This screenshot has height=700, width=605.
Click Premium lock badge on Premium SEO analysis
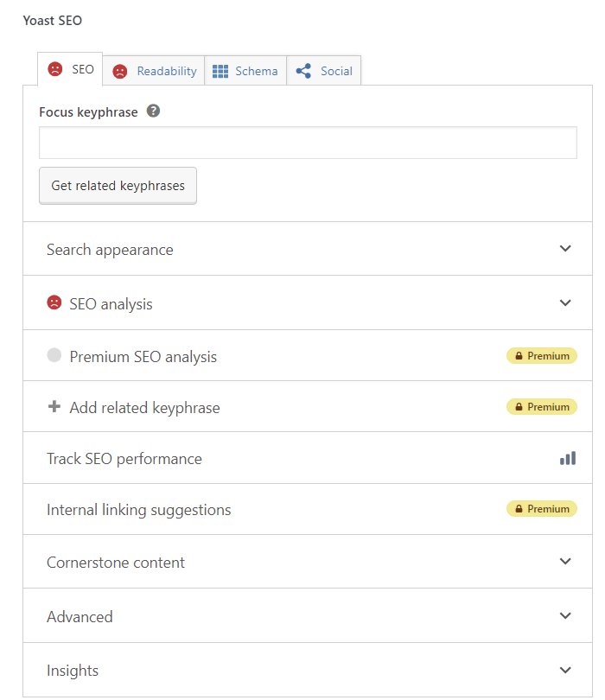pyautogui.click(x=541, y=356)
